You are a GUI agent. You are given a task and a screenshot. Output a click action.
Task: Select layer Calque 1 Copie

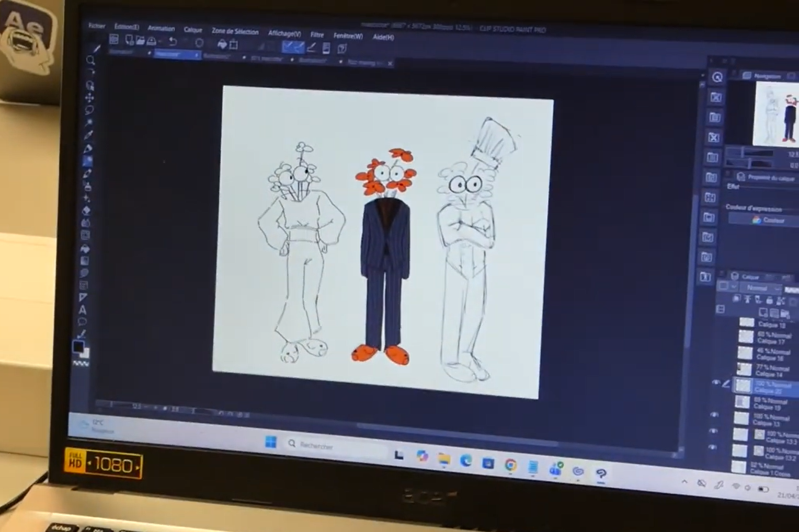click(x=765, y=469)
